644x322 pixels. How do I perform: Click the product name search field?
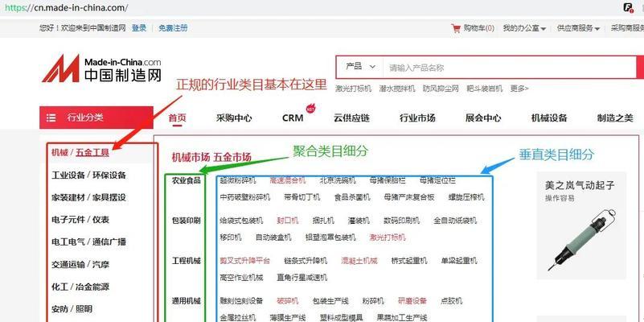509,67
